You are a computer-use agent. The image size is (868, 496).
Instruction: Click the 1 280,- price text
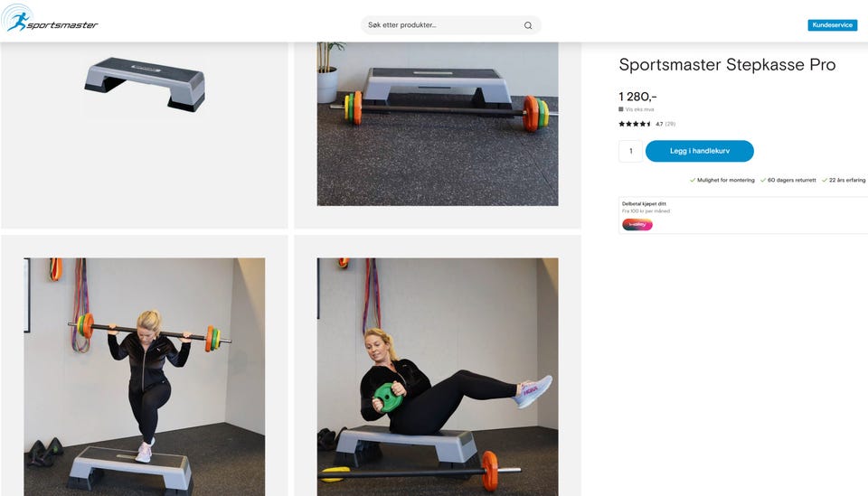637,97
